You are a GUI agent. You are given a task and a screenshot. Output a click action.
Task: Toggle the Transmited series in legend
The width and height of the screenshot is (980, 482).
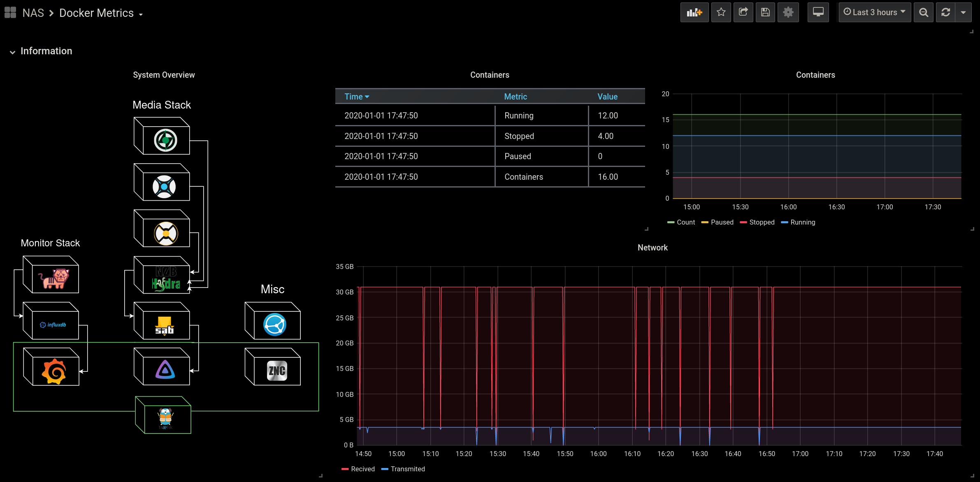pos(408,469)
